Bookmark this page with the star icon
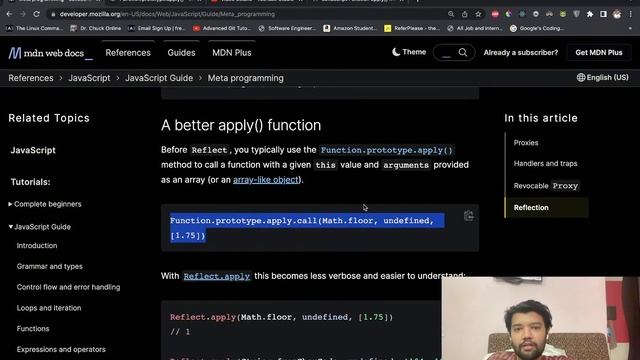 coord(478,14)
